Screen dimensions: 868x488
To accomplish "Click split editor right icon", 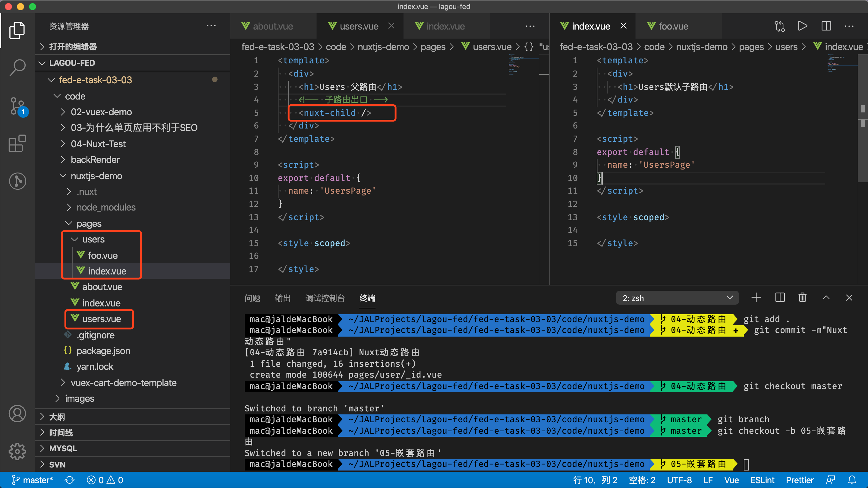I will [x=826, y=26].
